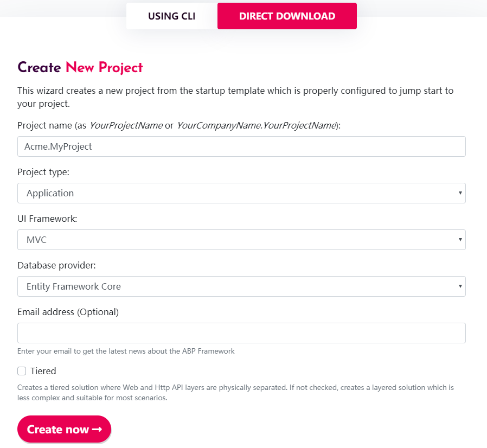Open the UI Framework dropdown
Viewport: 487px width, 448px height.
(x=241, y=240)
